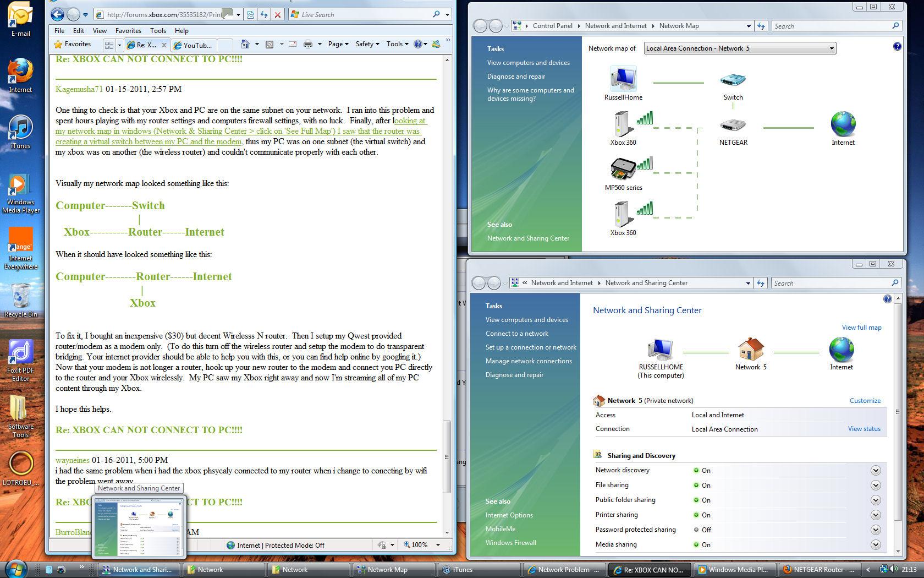The image size is (924, 578).
Task: Click the Windows Start orb
Action: pos(15,569)
